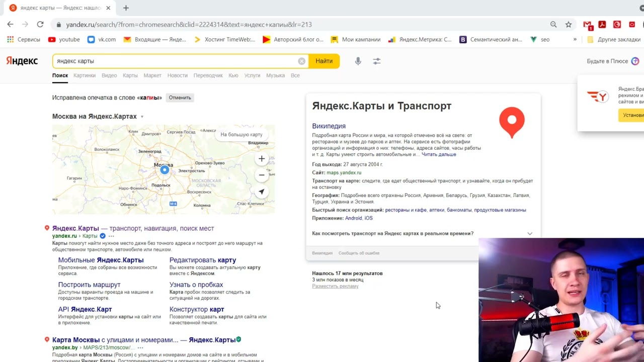Click the Яндекс logo
Viewport: 644px width, 362px height.
click(22, 61)
